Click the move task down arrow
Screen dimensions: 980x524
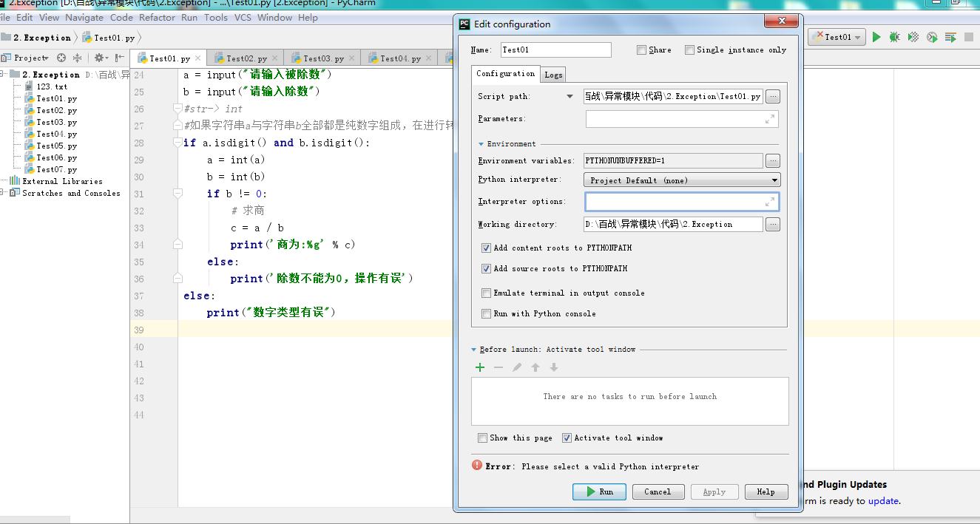coord(554,367)
